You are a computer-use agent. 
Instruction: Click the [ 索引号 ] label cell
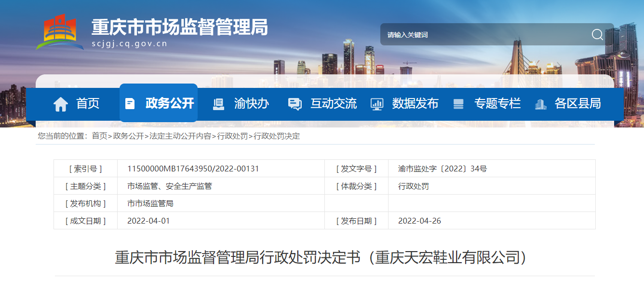(85, 169)
